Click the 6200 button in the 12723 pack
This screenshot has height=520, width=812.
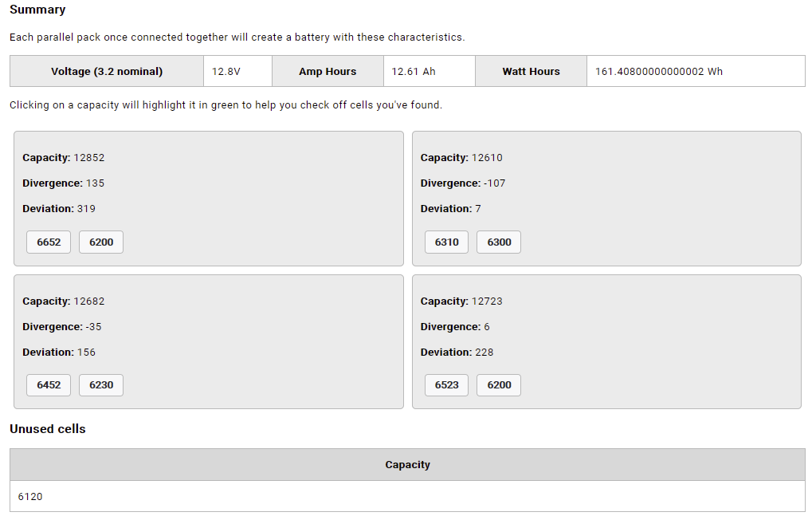tap(499, 385)
